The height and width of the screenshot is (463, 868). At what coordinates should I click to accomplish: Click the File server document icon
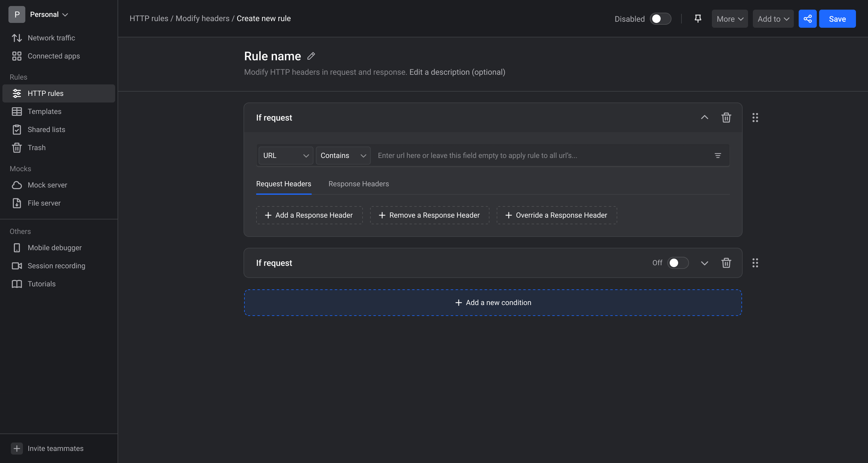tap(17, 203)
